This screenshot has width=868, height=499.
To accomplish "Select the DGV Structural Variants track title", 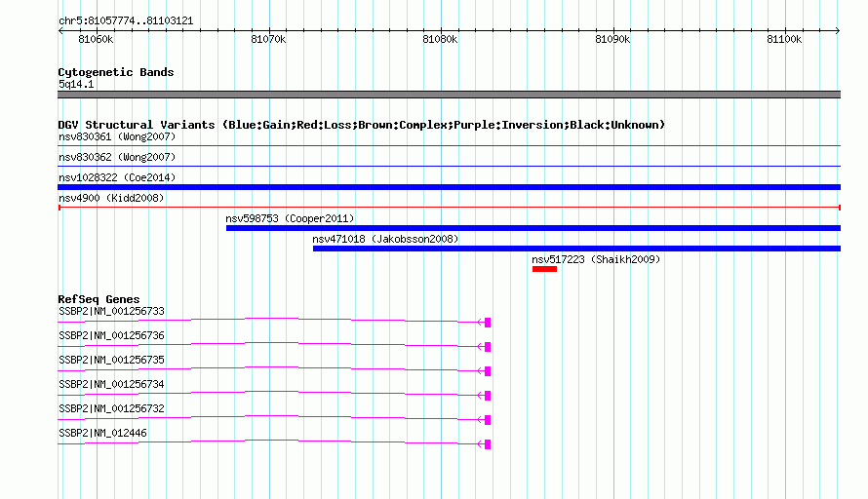I will pyautogui.click(x=362, y=125).
